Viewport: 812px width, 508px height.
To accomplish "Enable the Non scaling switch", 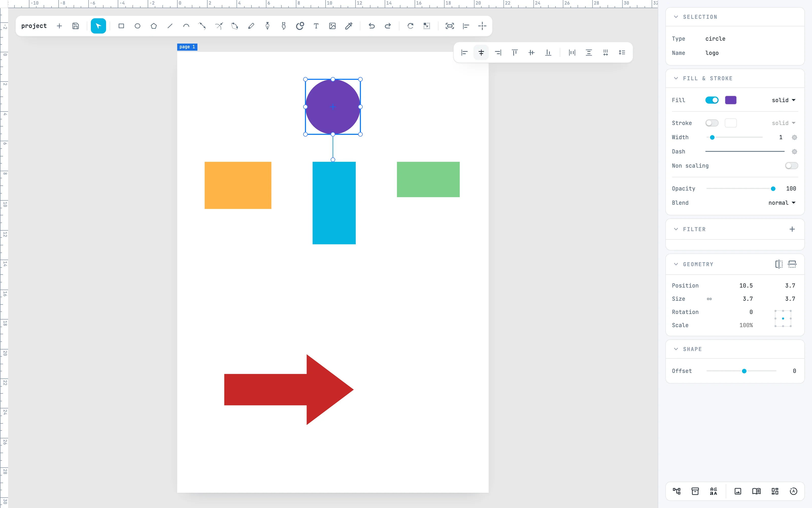I will [791, 166].
